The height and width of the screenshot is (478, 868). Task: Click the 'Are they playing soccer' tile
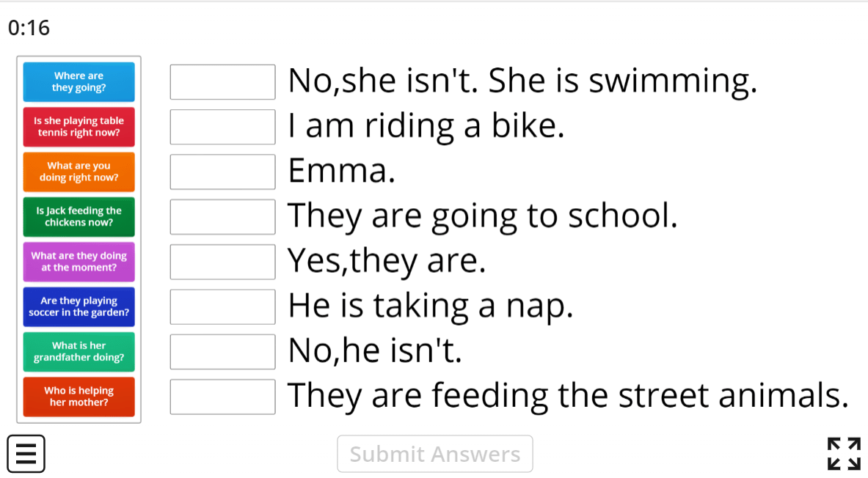pos(79,306)
